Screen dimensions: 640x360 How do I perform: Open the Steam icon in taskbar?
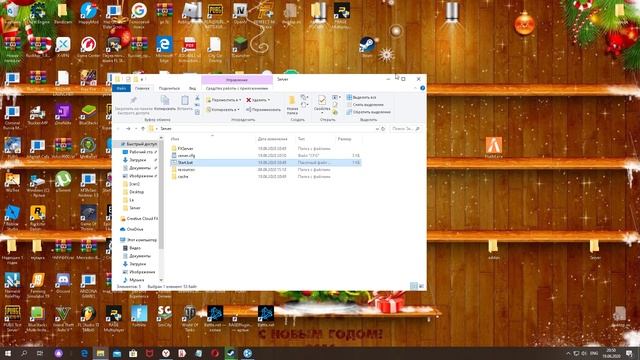pyautogui.click(x=231, y=353)
